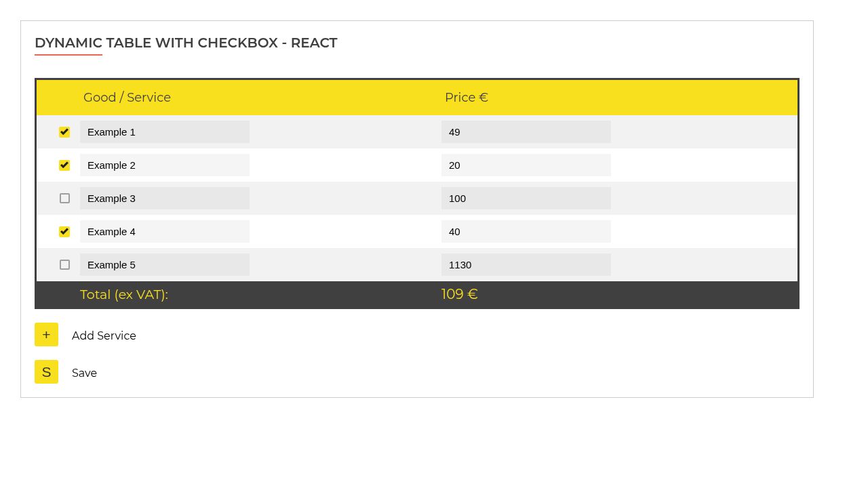Select the price field with value 20

coord(526,165)
